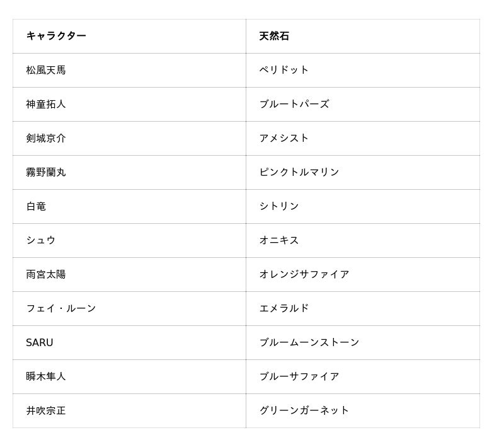
Task: Click the SARU cell
Action: click(40, 342)
